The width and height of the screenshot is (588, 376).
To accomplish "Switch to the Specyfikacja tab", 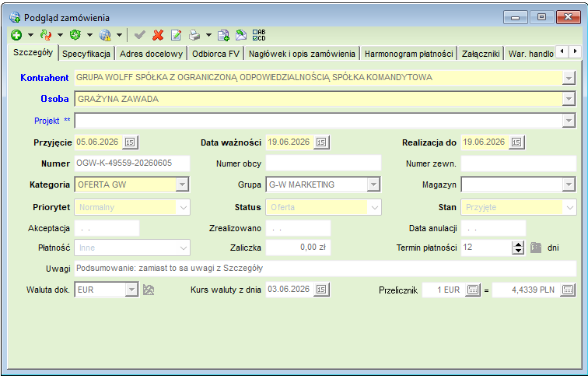I will click(86, 54).
